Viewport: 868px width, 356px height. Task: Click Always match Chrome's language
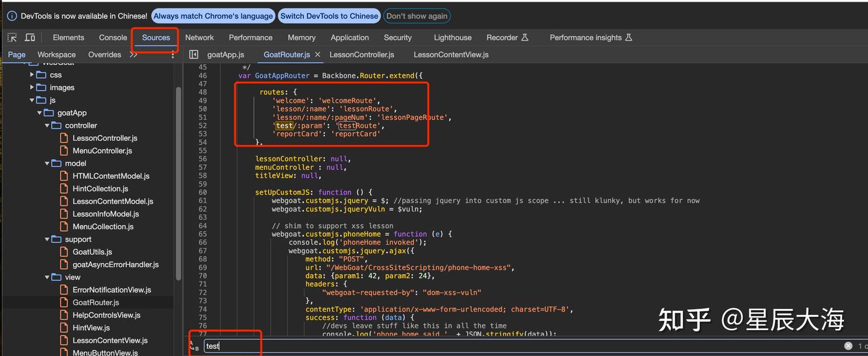[x=213, y=16]
